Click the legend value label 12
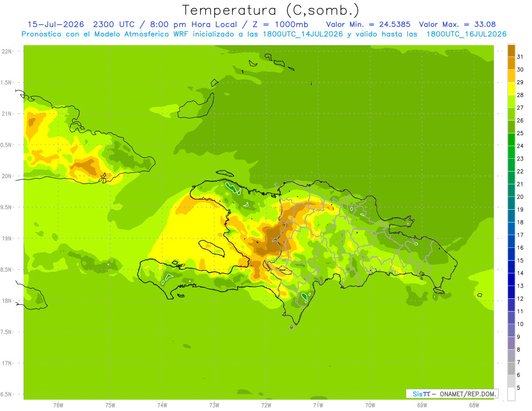 (x=520, y=298)
